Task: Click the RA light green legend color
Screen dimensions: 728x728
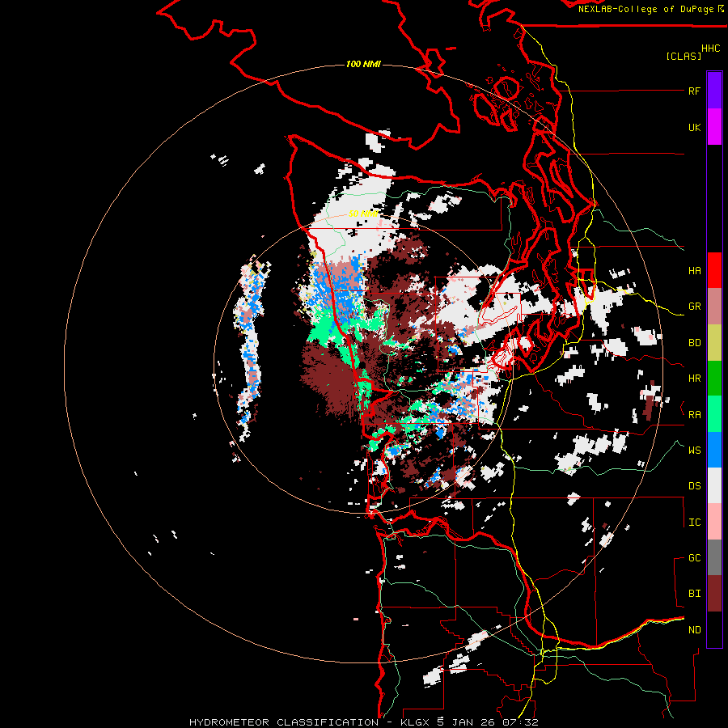Action: point(714,414)
